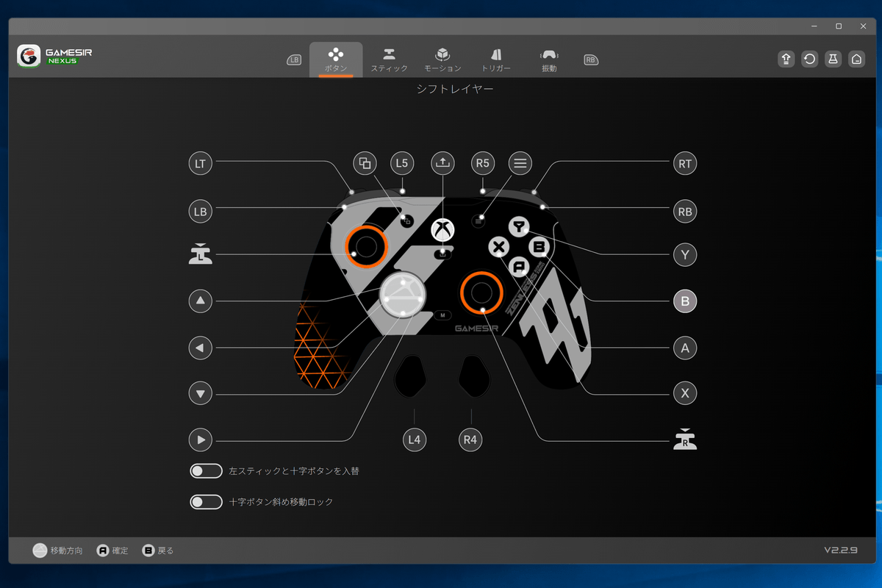Viewport: 882px width, 588px height.
Task: Click the upload/export icon in top-right toolbar
Action: coord(786,60)
